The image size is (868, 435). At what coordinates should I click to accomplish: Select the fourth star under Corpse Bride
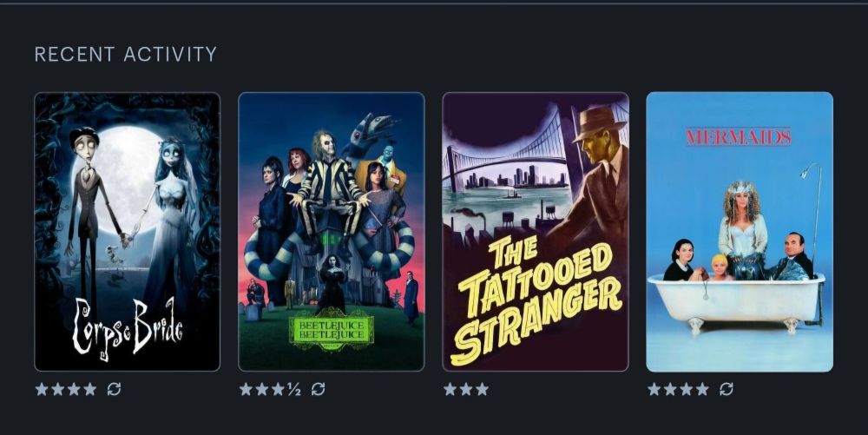89,389
